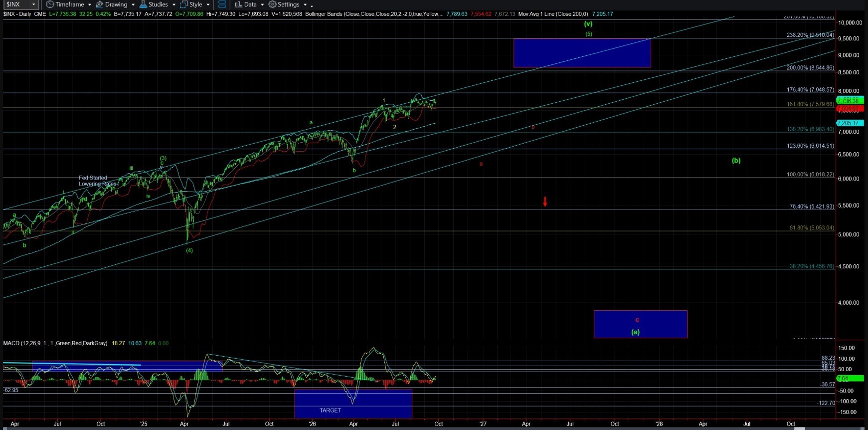Click the blue linked-charts icon
The image size is (868, 430).
coord(222,4)
